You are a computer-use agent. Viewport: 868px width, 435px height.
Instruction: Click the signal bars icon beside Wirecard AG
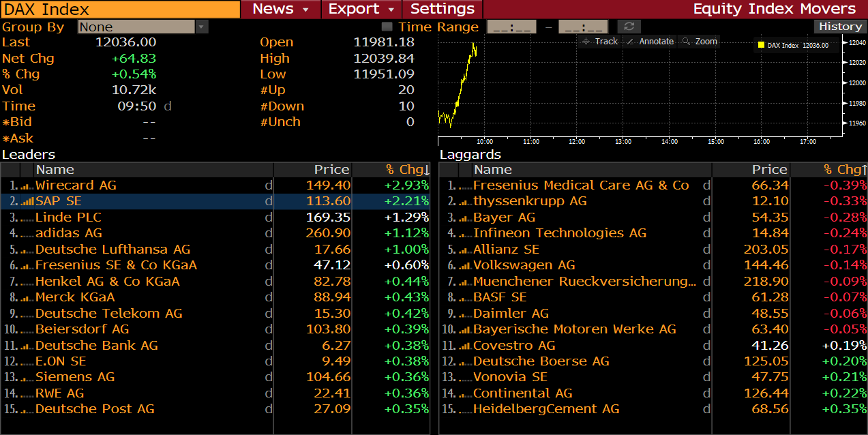27,185
